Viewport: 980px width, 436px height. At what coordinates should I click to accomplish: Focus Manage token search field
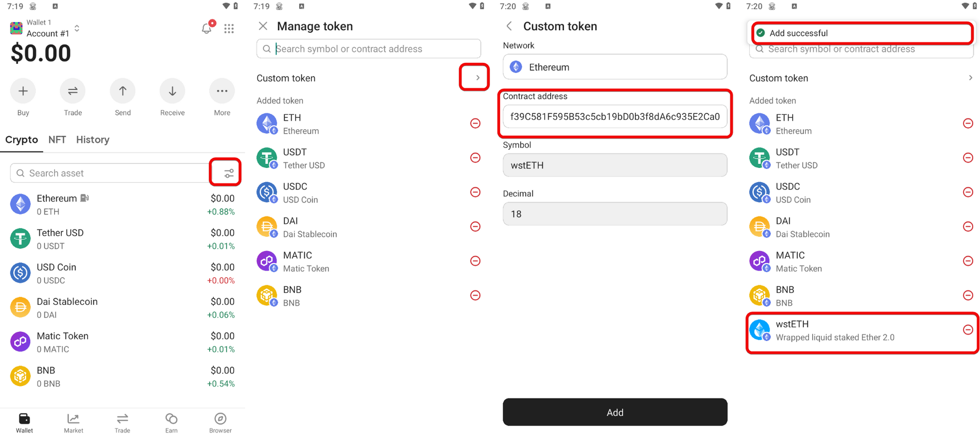(x=369, y=49)
